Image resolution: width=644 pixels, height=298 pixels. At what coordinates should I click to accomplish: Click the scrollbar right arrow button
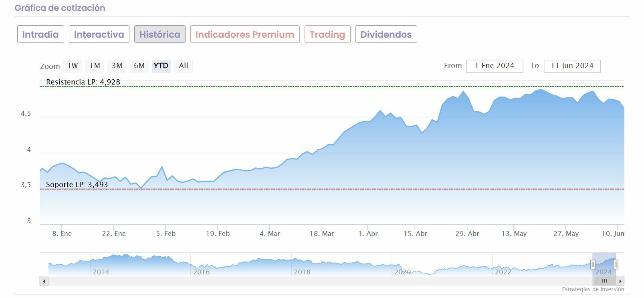click(620, 281)
